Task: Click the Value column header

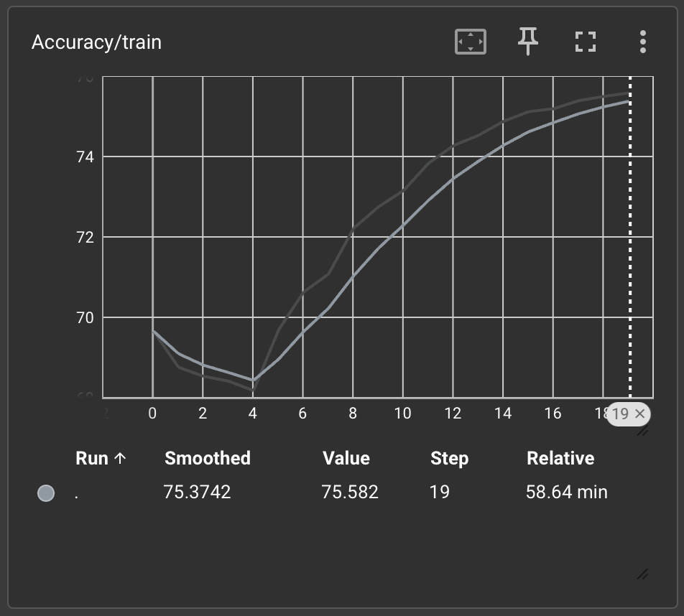Action: tap(346, 458)
